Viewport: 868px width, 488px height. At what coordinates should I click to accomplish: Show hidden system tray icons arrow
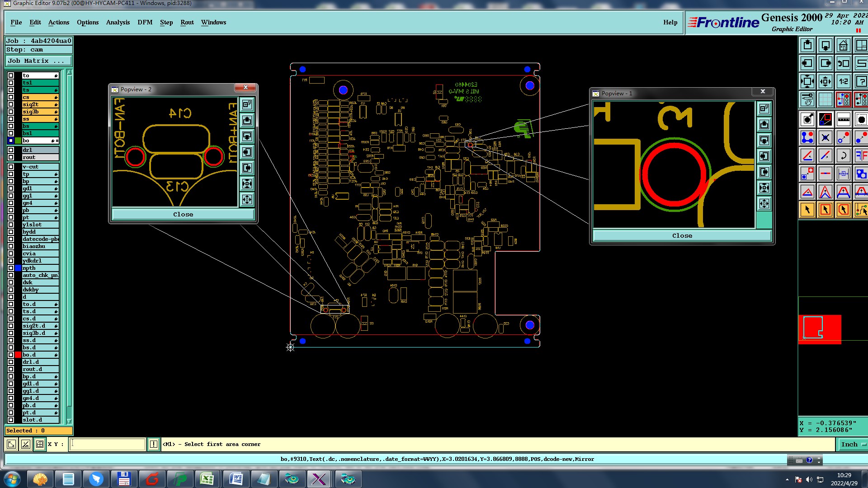(x=787, y=479)
